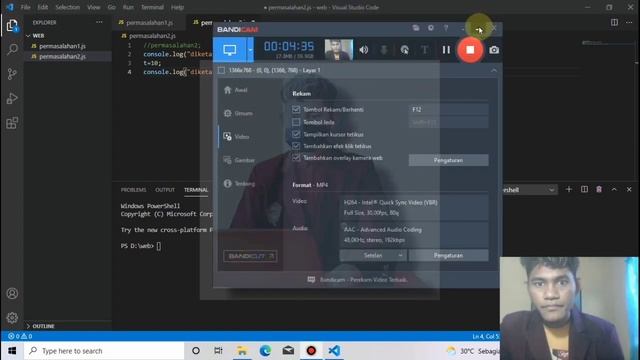Screen dimensions: 640x360
Task: Open the File menu in VS Code
Action: [x=25, y=7]
